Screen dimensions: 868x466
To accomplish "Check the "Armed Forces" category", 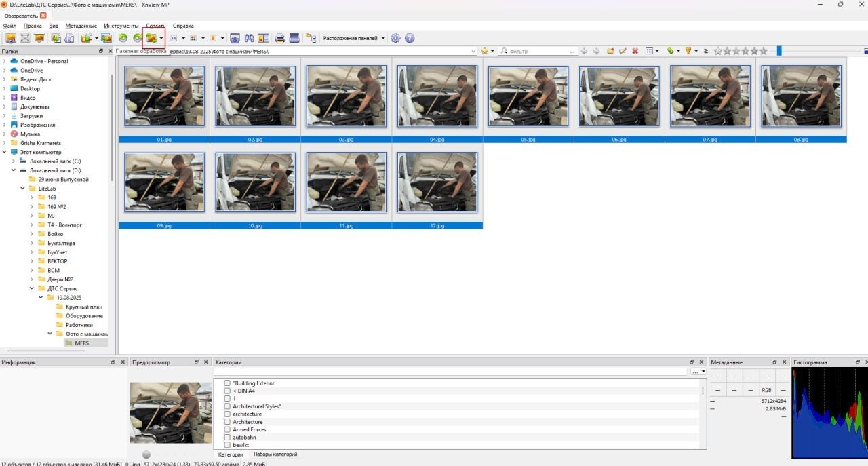I will 228,429.
